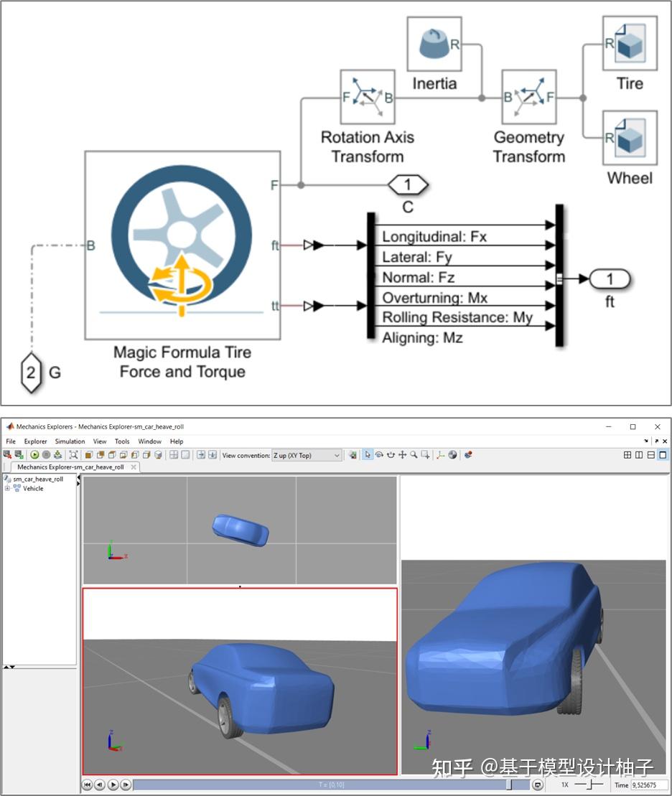
Task: Click the globe view icon on the toolbar
Action: coord(452,454)
